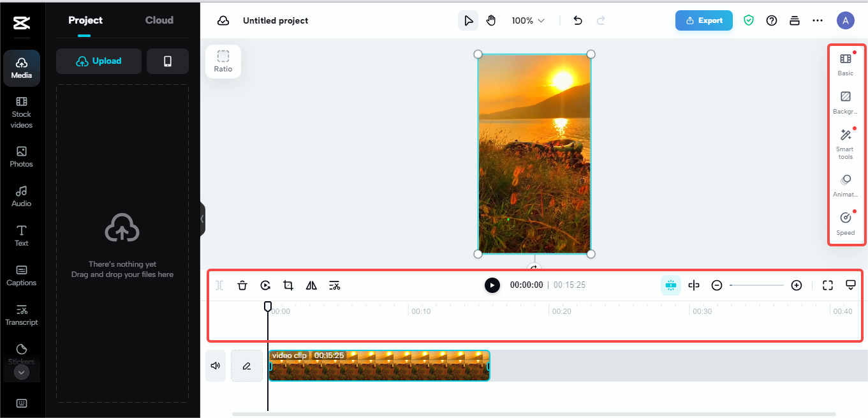
Task: Open keyboard shortcuts icon at sidebar bottom
Action: (x=22, y=403)
